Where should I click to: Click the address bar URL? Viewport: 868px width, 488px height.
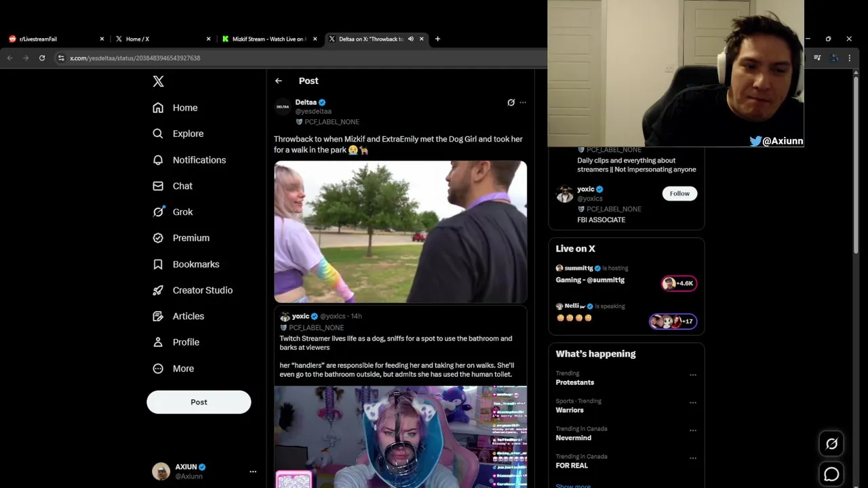tap(135, 58)
